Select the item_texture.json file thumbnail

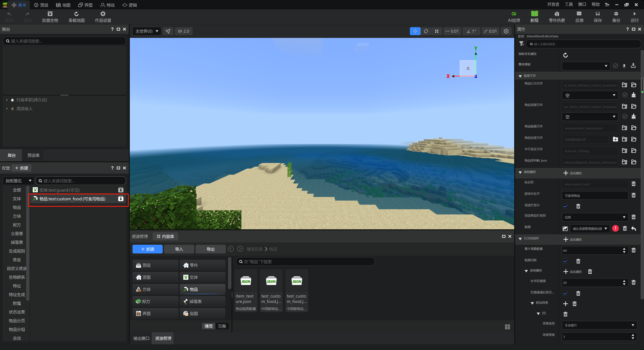(x=246, y=290)
